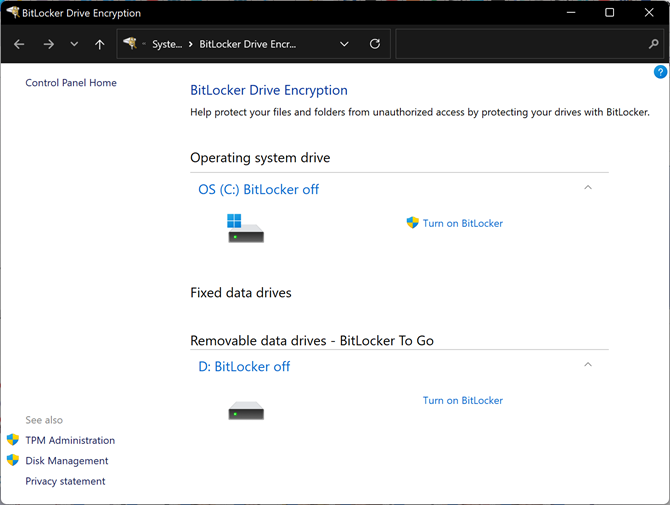Image resolution: width=670 pixels, height=505 pixels.
Task: Click the 'Operating system drive' heading
Action: pos(260,158)
